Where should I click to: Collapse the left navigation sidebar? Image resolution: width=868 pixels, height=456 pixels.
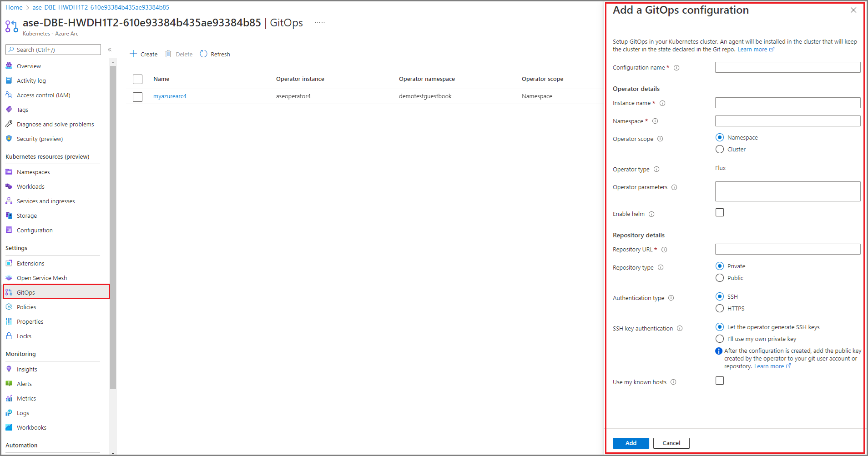[x=110, y=50]
